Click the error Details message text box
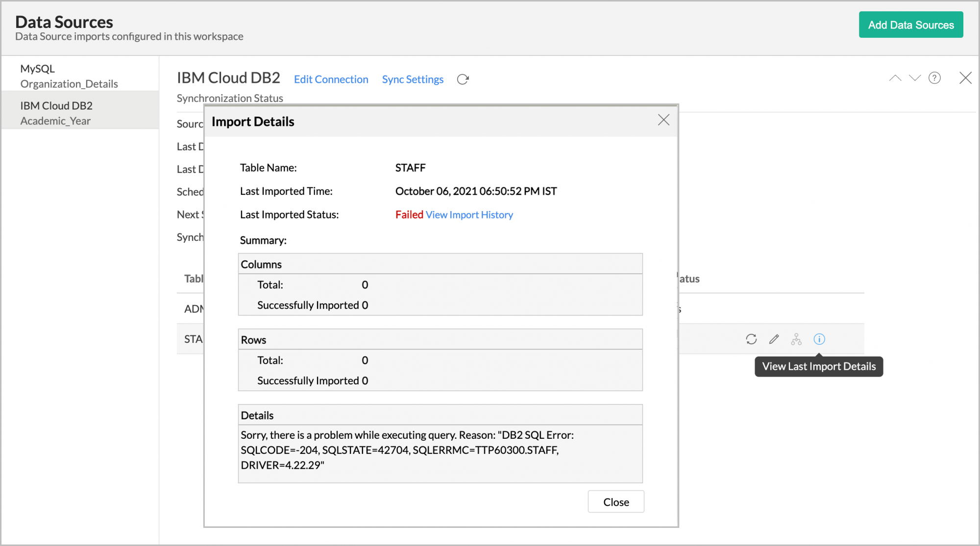Screen dimensions: 980x546 [x=440, y=451]
